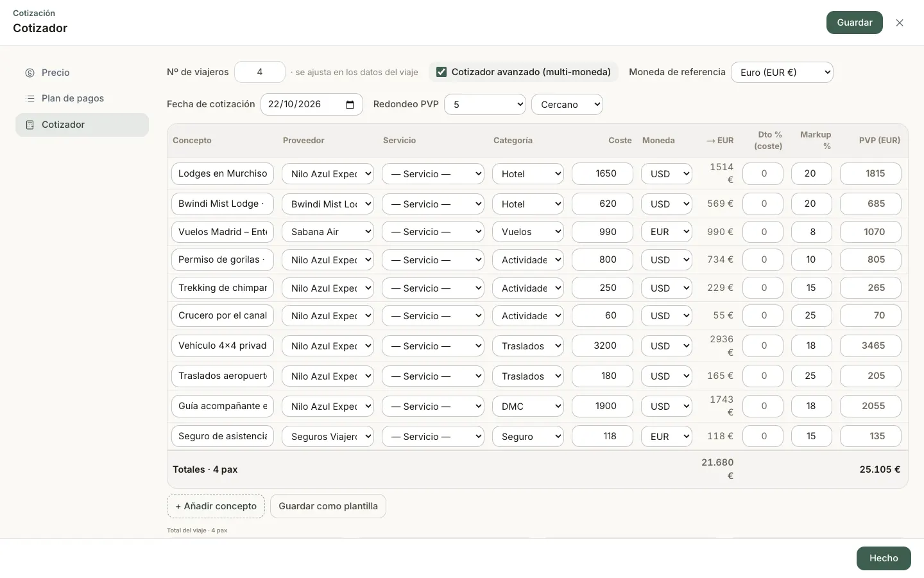Click the concept field Lodges en Murchison
This screenshot has width=924, height=578.
pos(223,173)
